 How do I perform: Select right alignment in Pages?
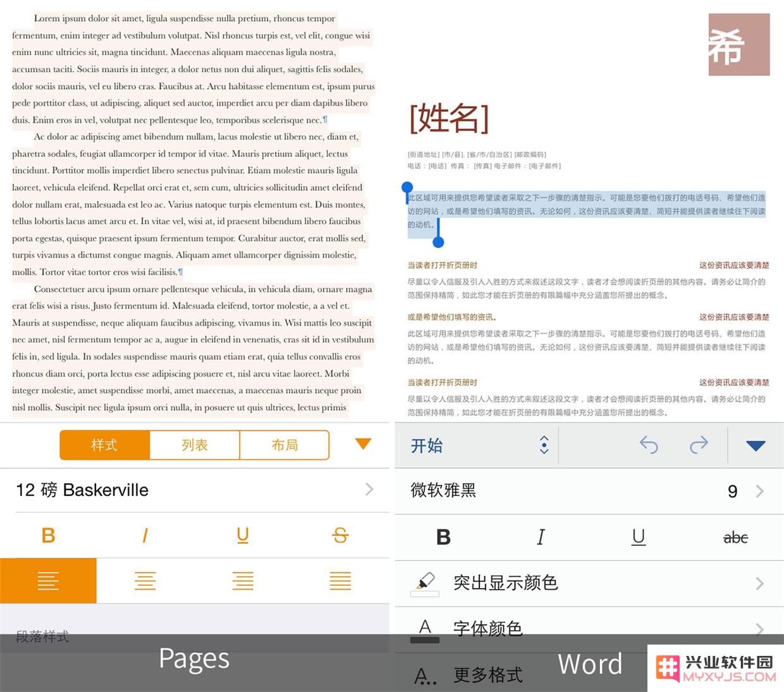point(243,581)
